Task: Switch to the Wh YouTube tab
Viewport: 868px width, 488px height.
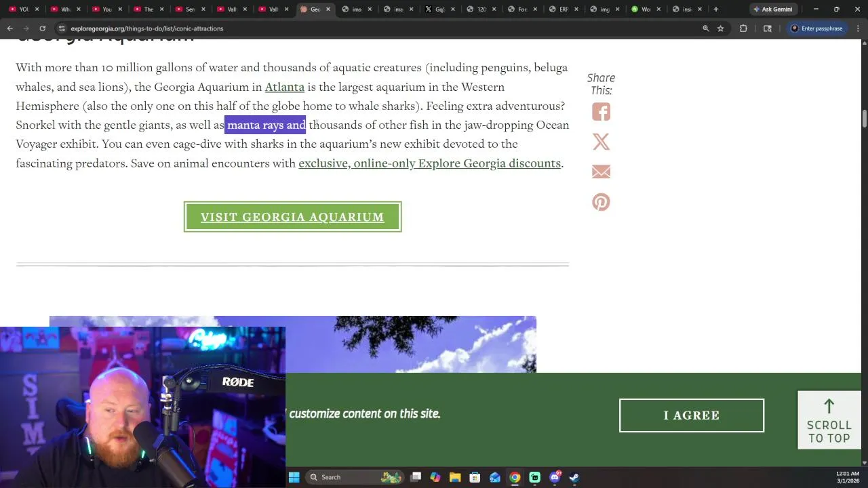Action: click(x=65, y=9)
